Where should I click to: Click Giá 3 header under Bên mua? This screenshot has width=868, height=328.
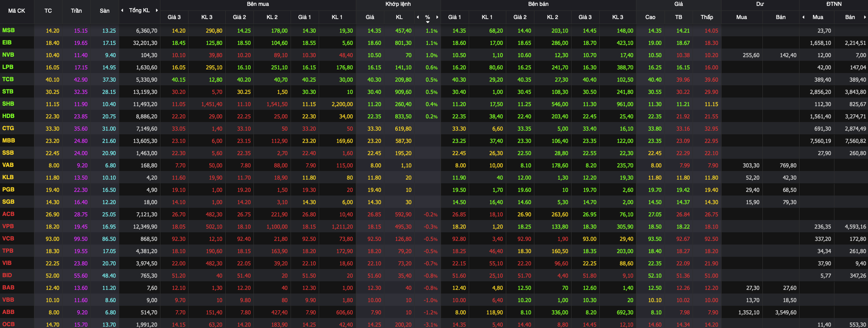tap(174, 17)
